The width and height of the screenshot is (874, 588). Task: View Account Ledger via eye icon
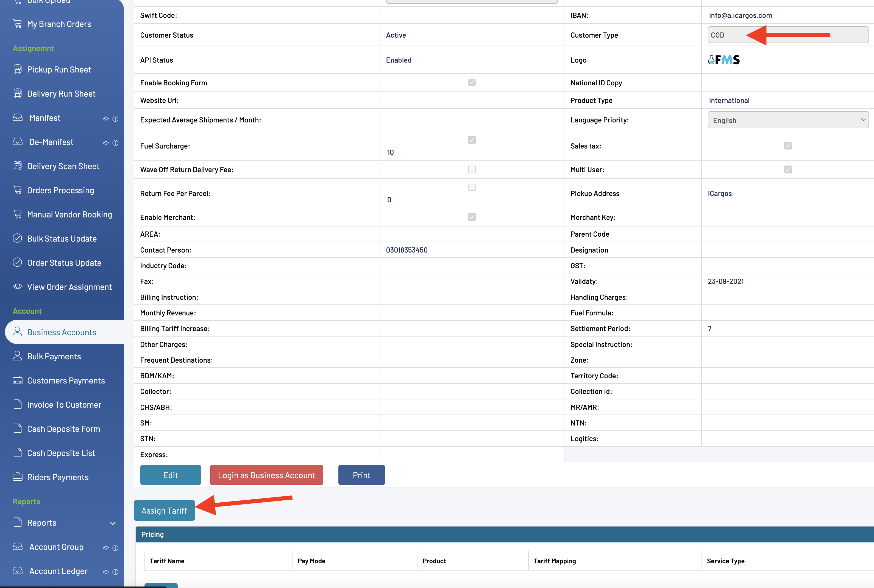[106, 572]
